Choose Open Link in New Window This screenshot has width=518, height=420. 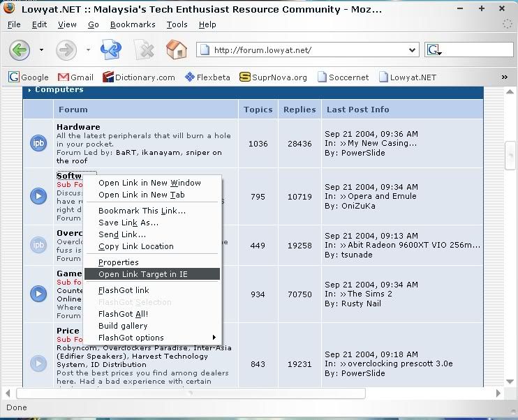pyautogui.click(x=152, y=183)
